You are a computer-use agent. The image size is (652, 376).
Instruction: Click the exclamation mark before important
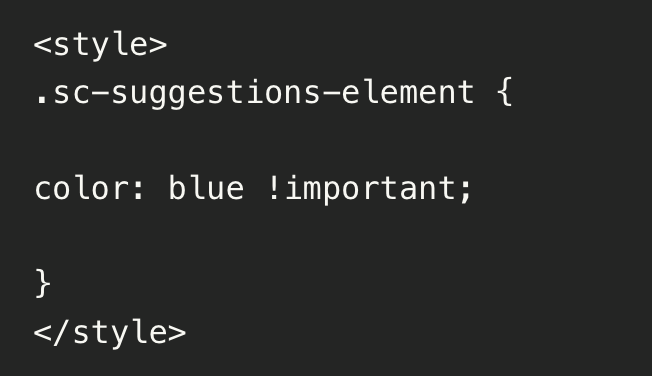[x=274, y=188]
